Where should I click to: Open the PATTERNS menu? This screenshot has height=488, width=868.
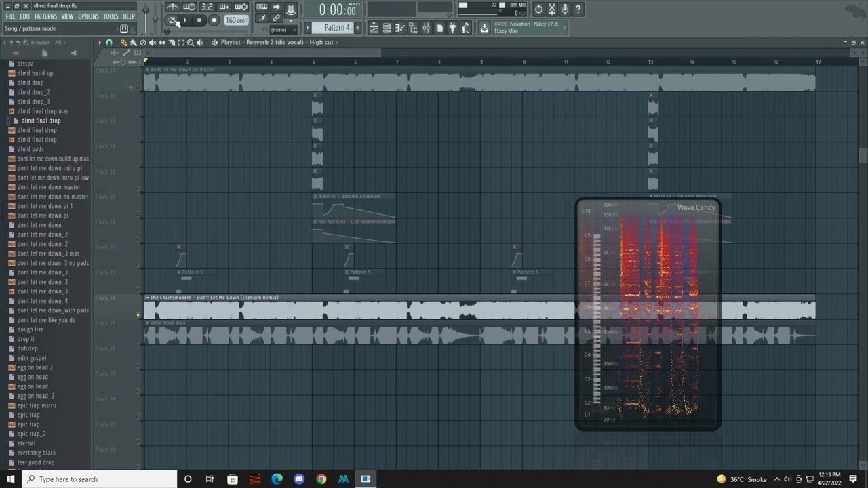pos(45,16)
